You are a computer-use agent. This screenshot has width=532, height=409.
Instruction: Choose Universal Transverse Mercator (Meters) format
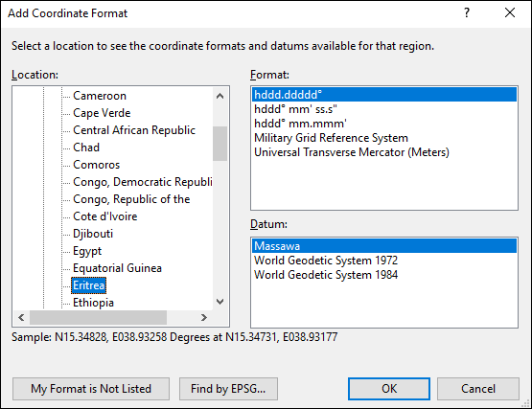(384, 152)
